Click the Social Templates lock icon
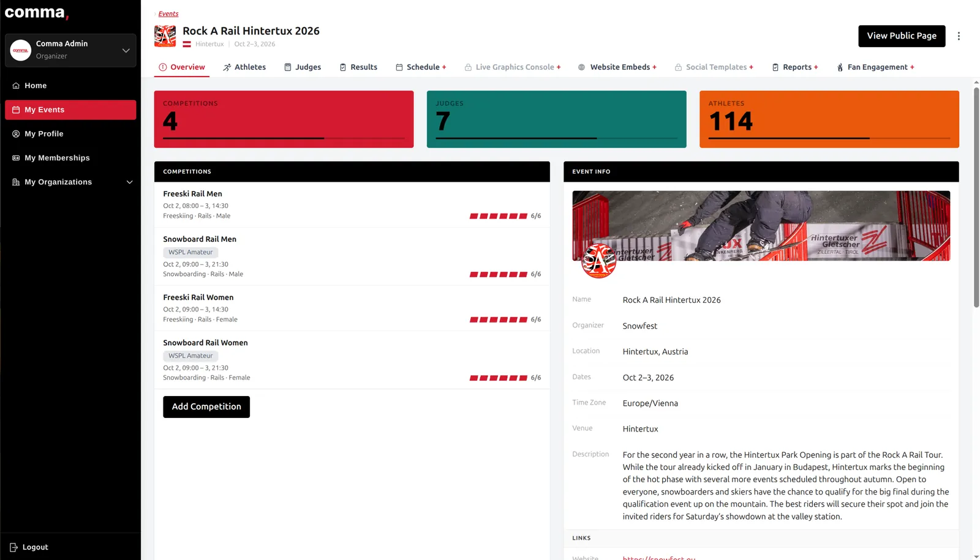Screen dimensions: 980x560 678,67
